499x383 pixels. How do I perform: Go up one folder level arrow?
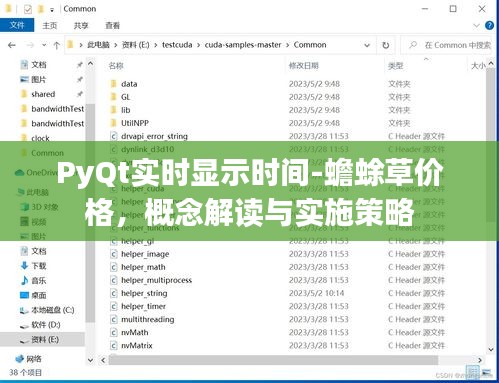57,45
